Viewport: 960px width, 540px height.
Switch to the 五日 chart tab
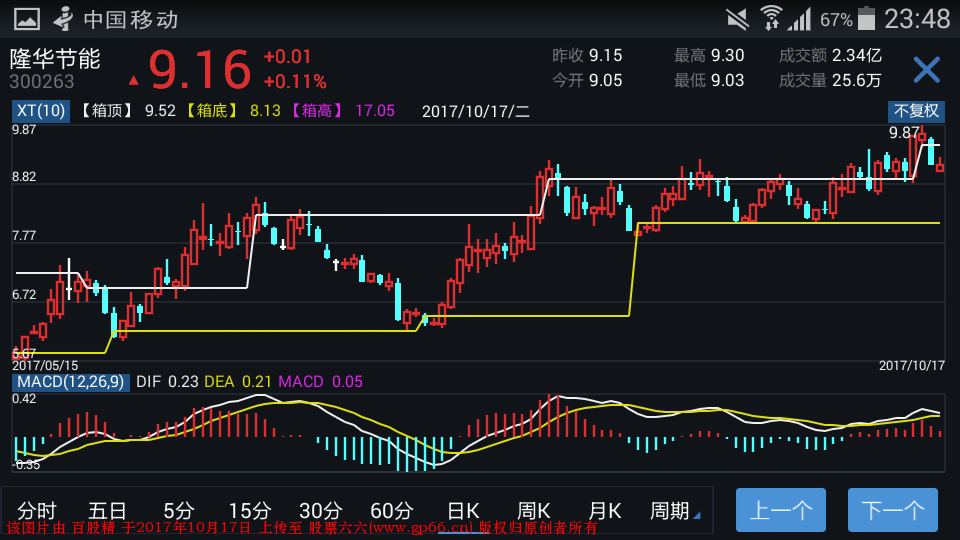(x=107, y=511)
